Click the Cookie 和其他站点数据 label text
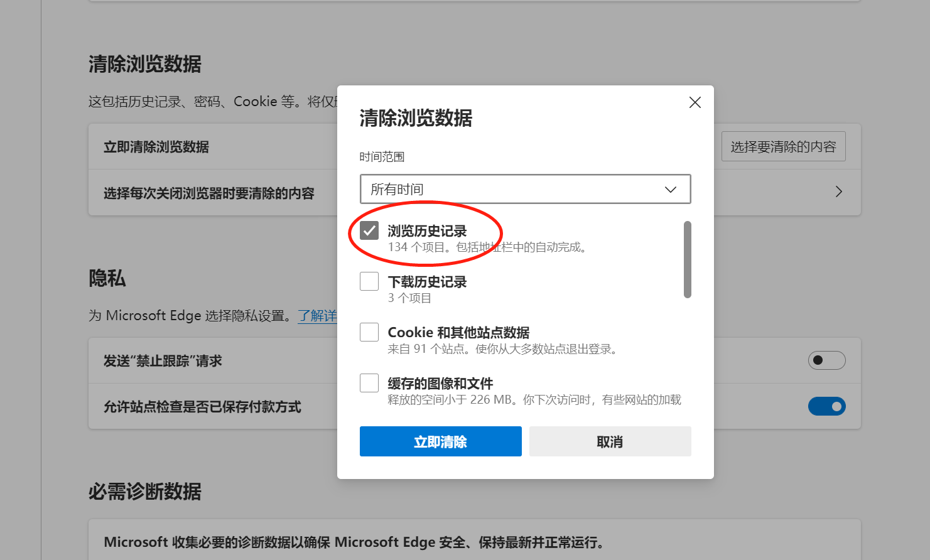Viewport: 930px width, 560px height. click(458, 333)
